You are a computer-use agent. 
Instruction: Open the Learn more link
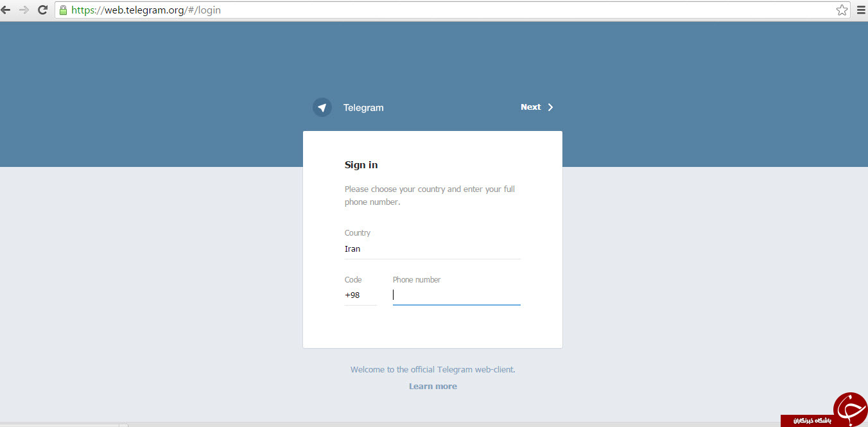(433, 387)
